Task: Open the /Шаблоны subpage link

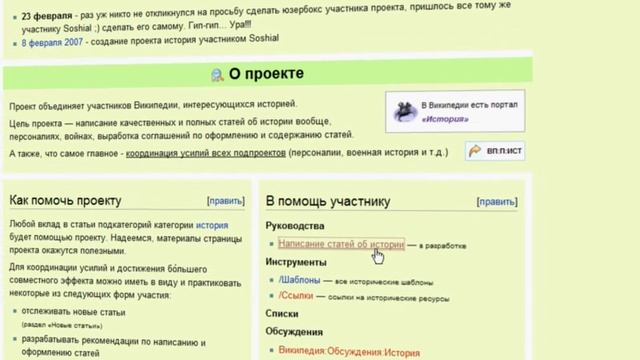Action: pyautogui.click(x=299, y=280)
